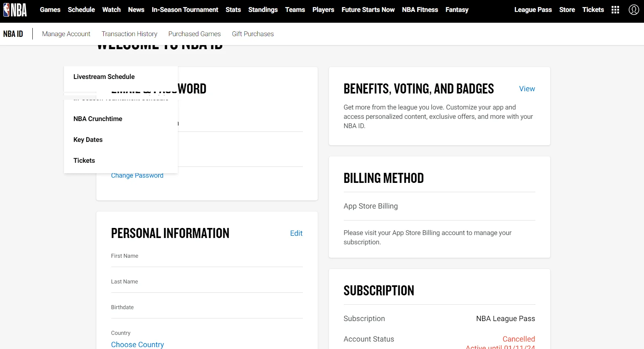Click the Personal Information heading

coord(170,233)
